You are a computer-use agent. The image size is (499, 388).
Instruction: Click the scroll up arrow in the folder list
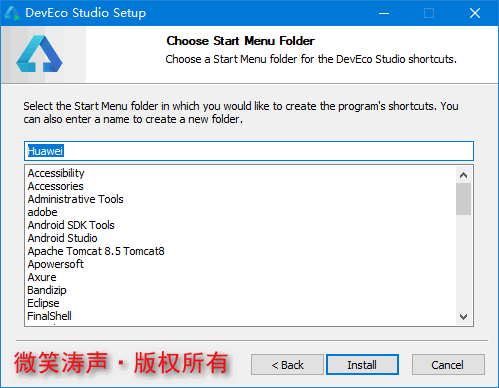point(463,175)
